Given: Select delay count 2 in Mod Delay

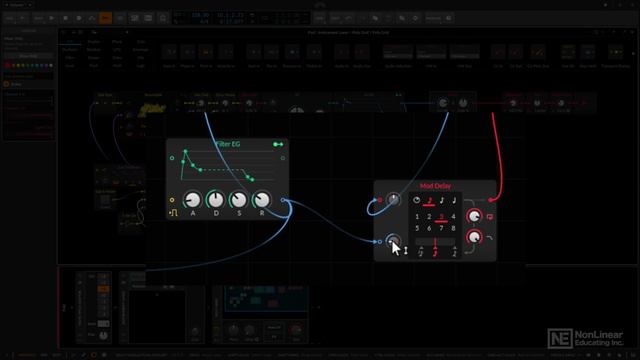Looking at the screenshot, I should pyautogui.click(x=429, y=217).
